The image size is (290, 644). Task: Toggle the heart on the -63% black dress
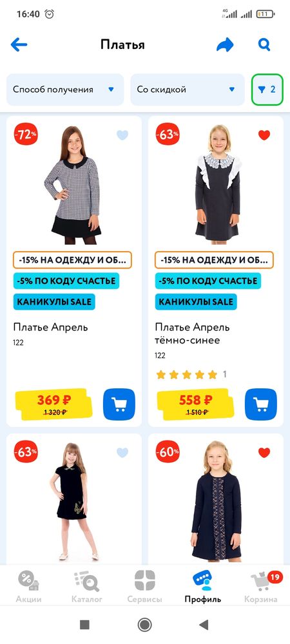[122, 453]
